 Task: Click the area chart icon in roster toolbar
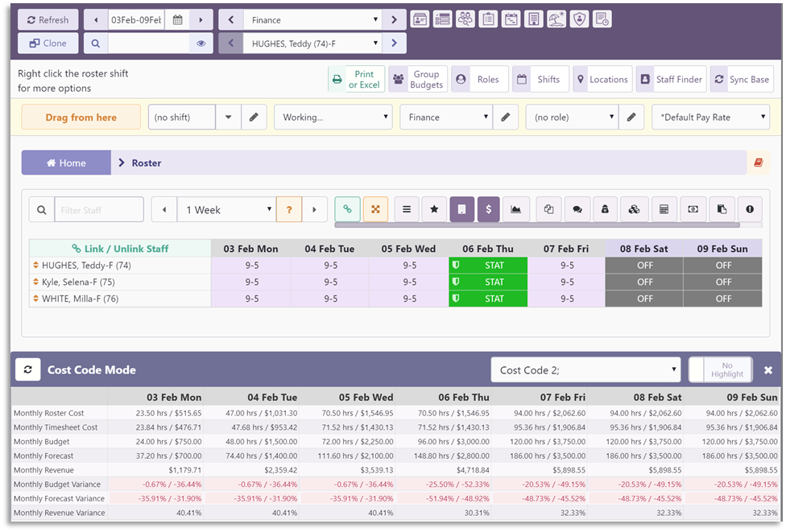(515, 209)
